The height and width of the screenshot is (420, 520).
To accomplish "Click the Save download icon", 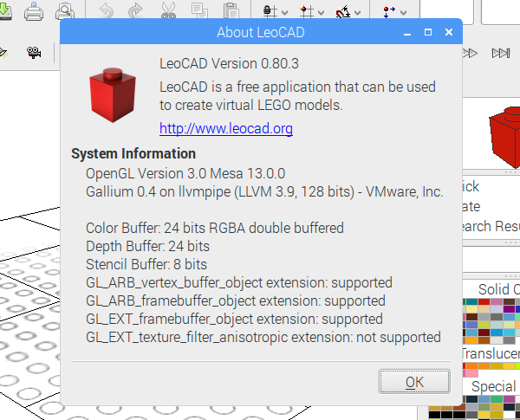I will [5, 11].
